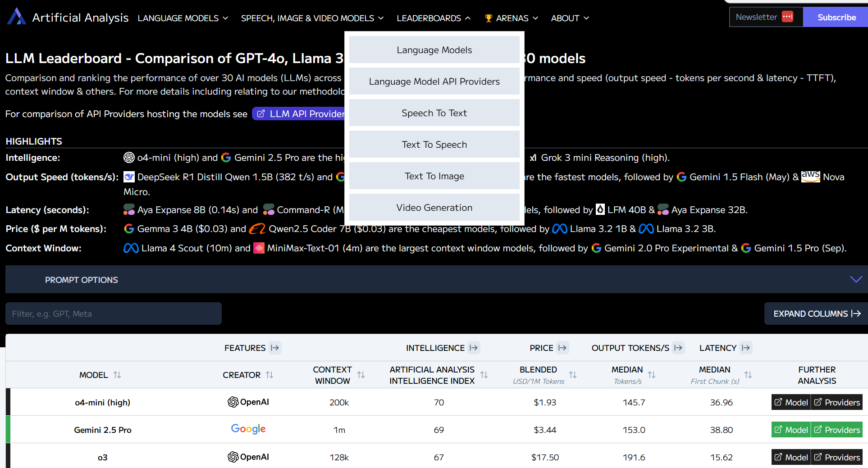Viewport: 868px width, 468px height.
Task: Click the DeepSeek logo in Output Speed row
Action: coord(129,177)
